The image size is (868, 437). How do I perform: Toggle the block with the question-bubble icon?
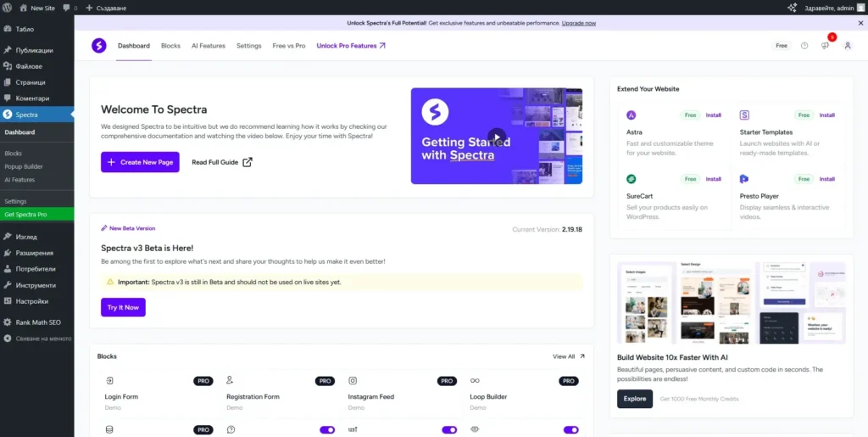pyautogui.click(x=327, y=430)
